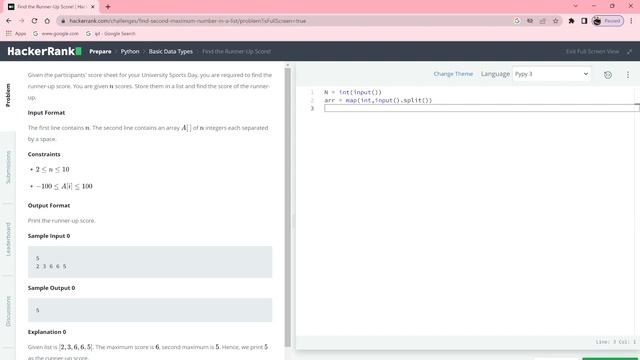
Task: Click the site info lock icon
Action: point(63,21)
